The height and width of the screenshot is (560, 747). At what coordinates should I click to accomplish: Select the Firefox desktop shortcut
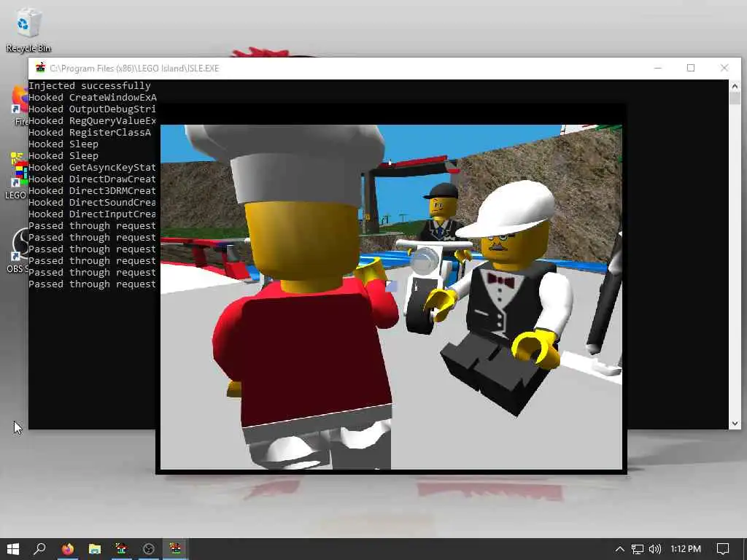pos(20,106)
